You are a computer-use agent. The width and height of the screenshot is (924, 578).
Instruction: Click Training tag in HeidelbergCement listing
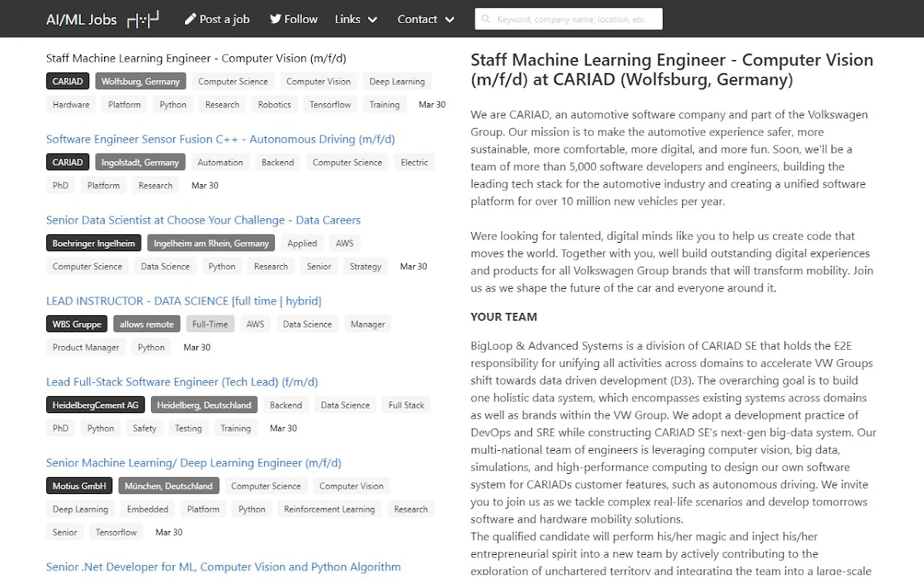pyautogui.click(x=236, y=428)
